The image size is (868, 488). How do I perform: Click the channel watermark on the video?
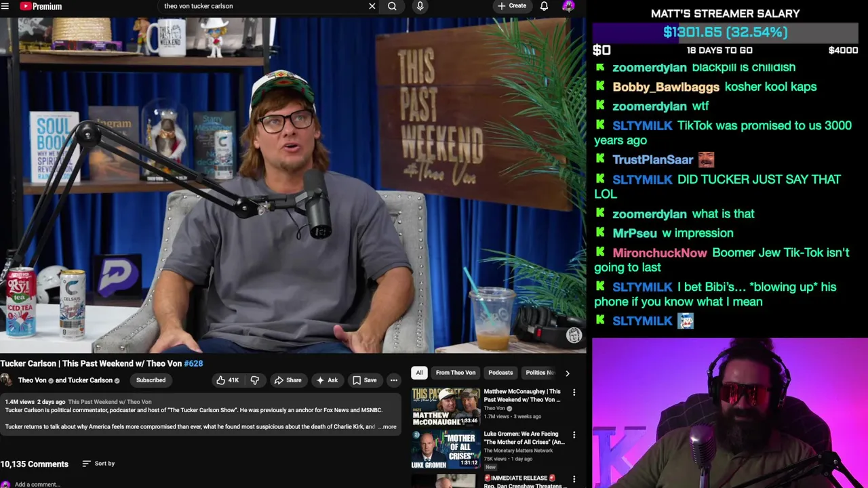tap(574, 335)
